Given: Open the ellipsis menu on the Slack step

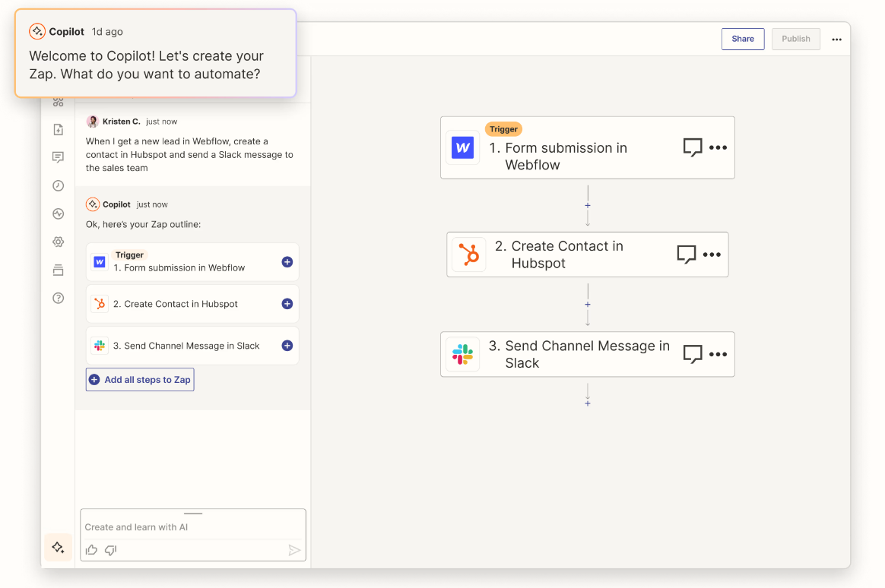Looking at the screenshot, I should click(718, 354).
